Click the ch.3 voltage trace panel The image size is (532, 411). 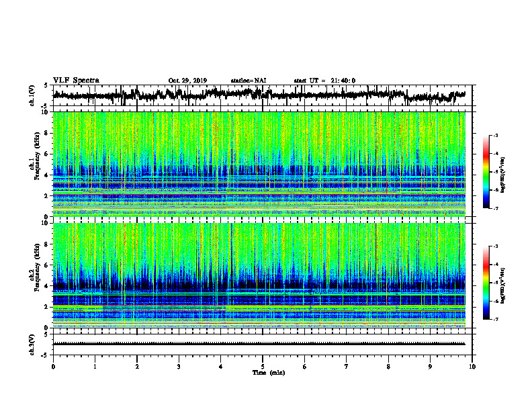[263, 345]
